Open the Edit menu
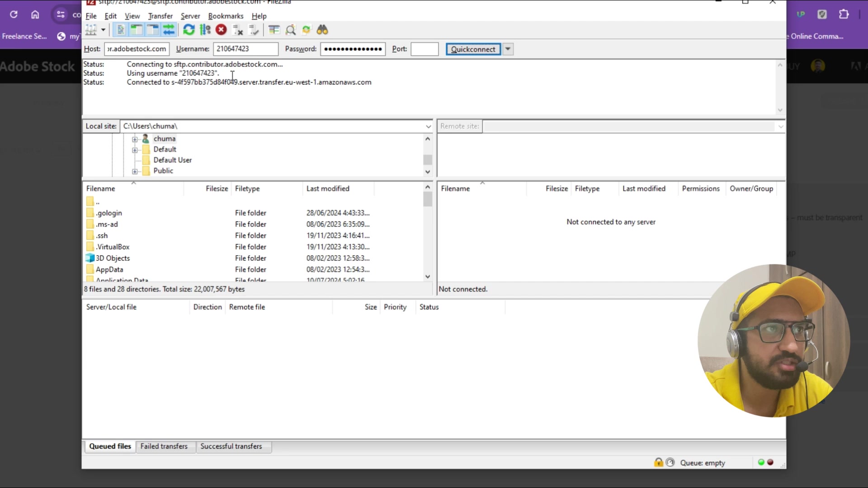The image size is (868, 488). (111, 16)
